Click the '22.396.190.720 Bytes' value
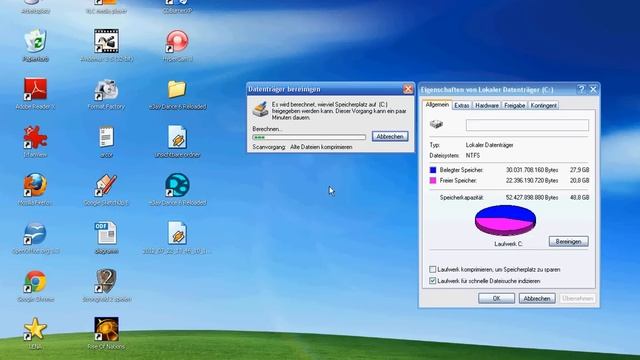 532,180
